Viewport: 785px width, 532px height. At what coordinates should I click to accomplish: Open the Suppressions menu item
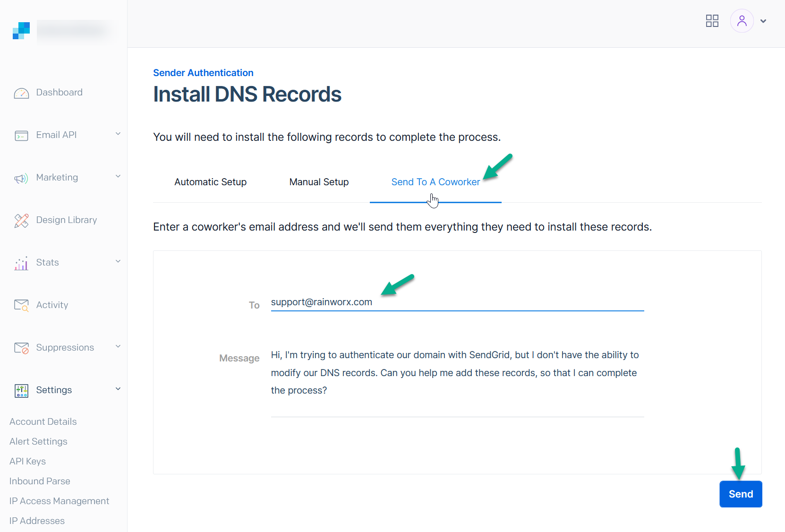[x=65, y=348]
